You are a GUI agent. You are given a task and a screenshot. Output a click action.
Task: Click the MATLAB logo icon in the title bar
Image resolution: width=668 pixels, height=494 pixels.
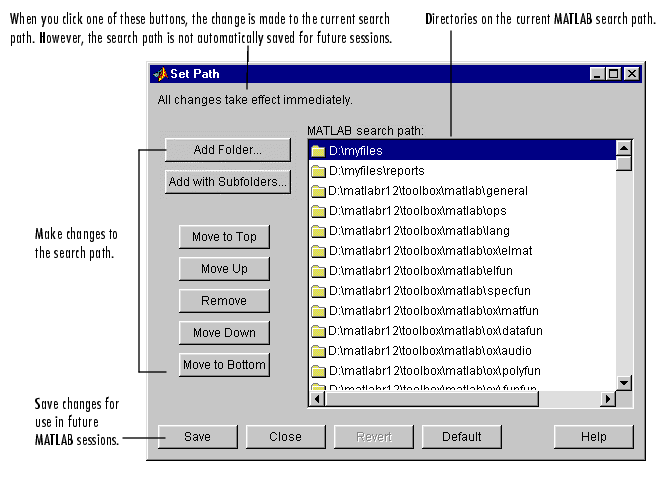point(161,74)
